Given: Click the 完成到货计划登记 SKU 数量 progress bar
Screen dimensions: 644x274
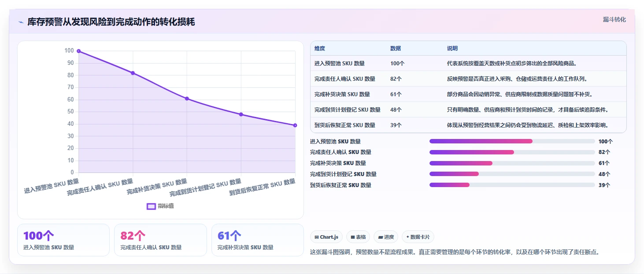Looking at the screenshot, I should coord(512,174).
